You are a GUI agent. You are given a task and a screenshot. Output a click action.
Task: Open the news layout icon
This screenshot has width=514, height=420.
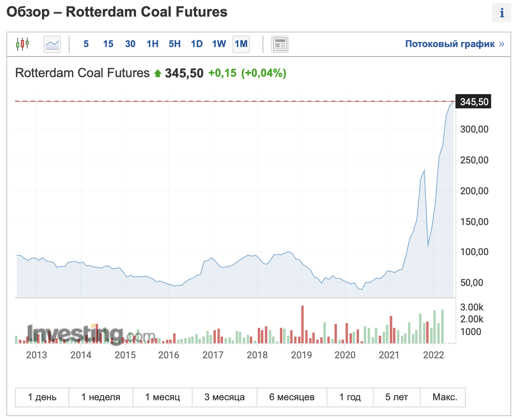click(280, 44)
